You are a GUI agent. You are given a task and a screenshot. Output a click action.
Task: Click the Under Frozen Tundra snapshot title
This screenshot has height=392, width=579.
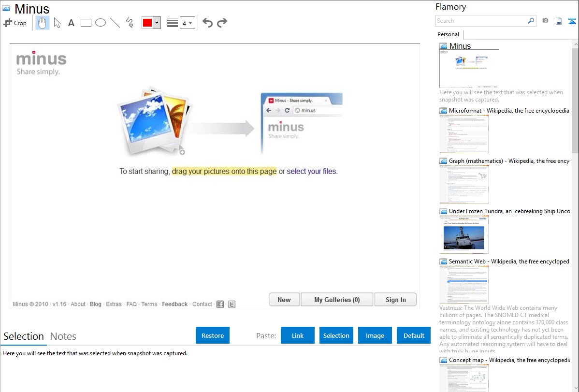coord(509,211)
